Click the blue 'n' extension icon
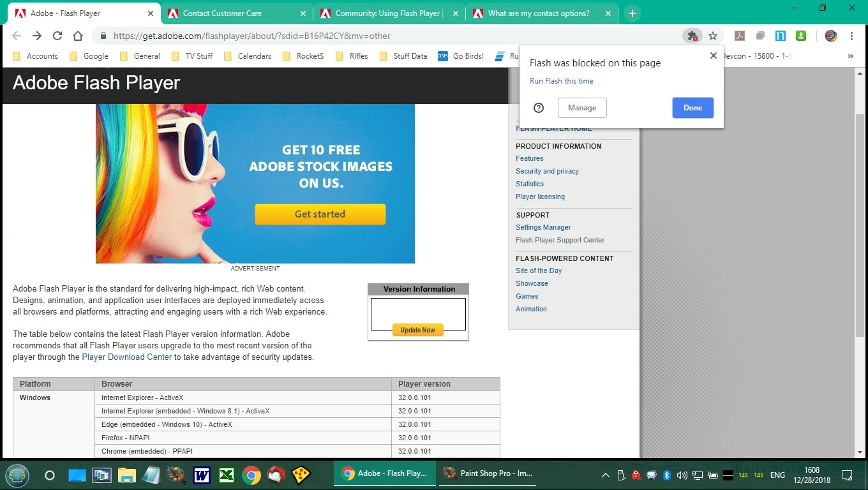Screen dimensions: 868x490 point(780,36)
